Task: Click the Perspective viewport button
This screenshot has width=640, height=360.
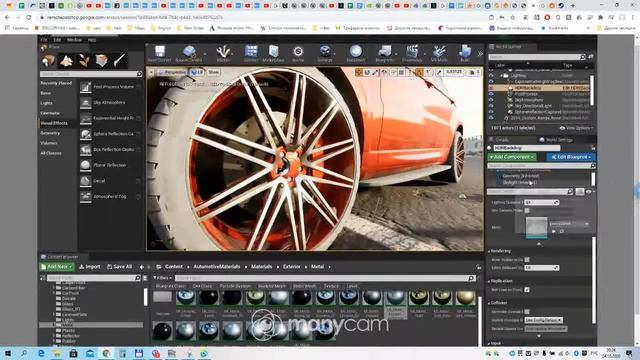Action: click(x=172, y=72)
